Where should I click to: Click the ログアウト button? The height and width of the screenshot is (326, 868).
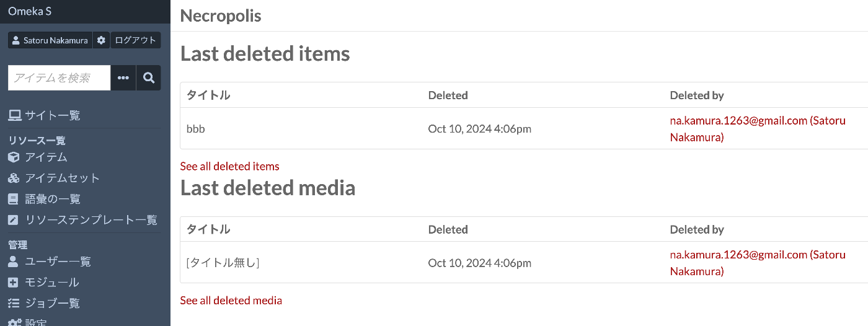pyautogui.click(x=136, y=40)
